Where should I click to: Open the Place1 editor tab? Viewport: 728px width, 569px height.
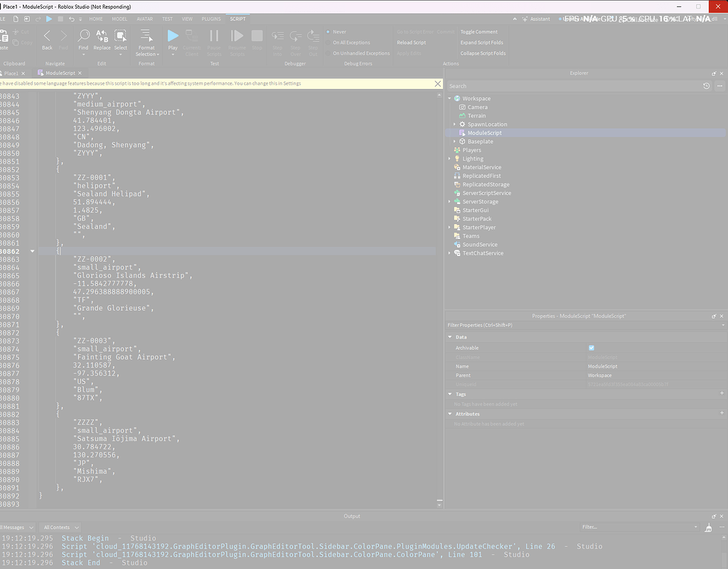pos(11,73)
